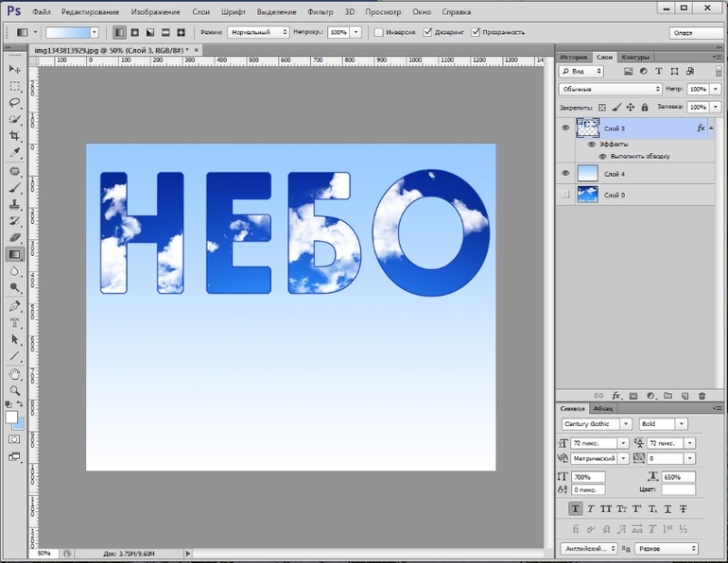Open the Фильтр menu

click(x=320, y=12)
